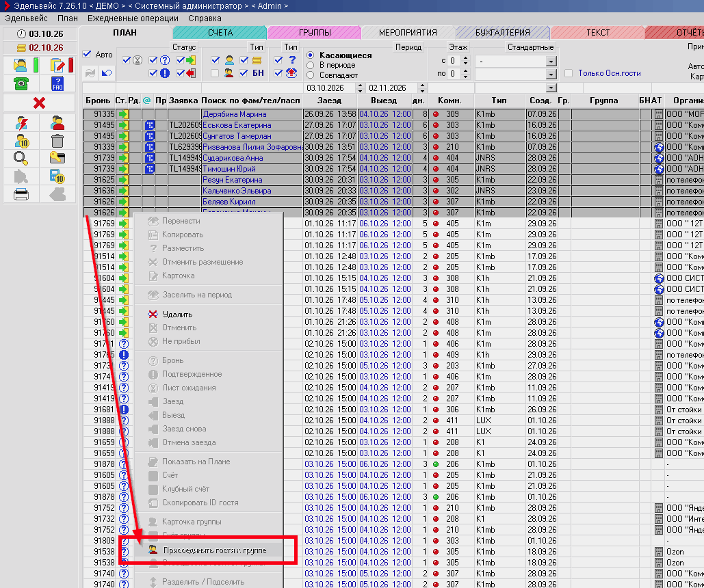Select the Совпадают radio button
Viewport: 704px width, 588px height.
tap(310, 75)
